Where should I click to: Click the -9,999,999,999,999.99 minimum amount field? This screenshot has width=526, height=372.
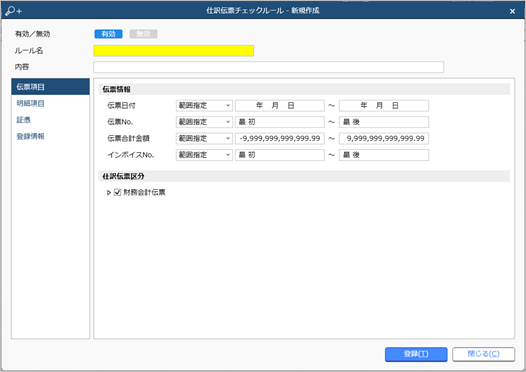[x=279, y=138]
